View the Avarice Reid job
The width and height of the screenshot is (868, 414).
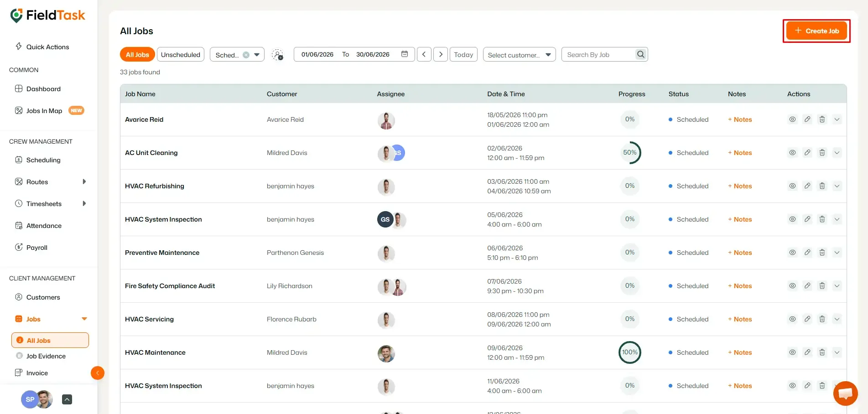point(793,119)
